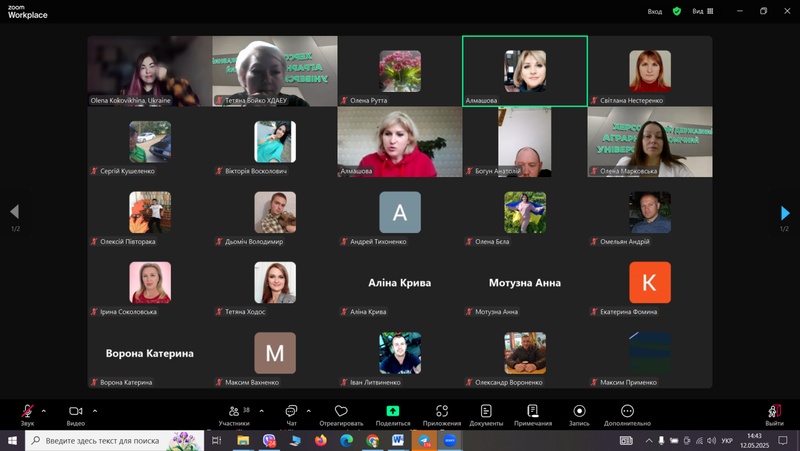The height and width of the screenshot is (451, 800).
Task: Select Екатерина Фомина letter K avatar
Action: coord(650,283)
